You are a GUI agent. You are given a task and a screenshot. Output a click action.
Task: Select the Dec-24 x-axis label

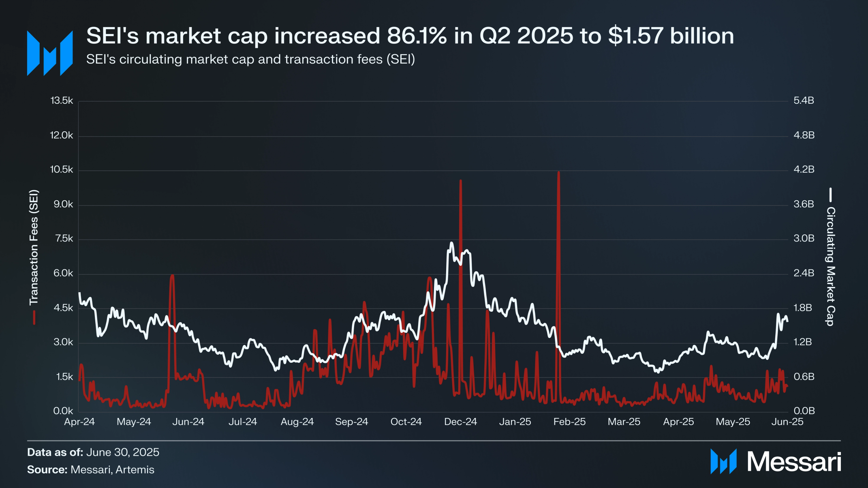(460, 422)
